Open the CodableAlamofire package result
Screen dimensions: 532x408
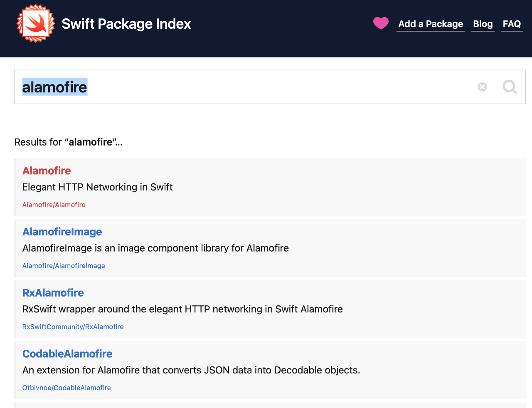[271, 371]
